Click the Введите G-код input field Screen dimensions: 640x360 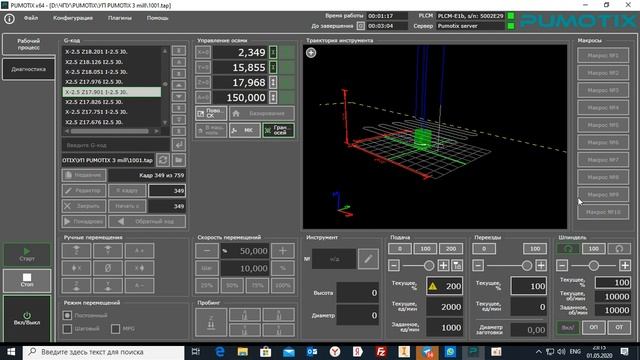coord(116,145)
